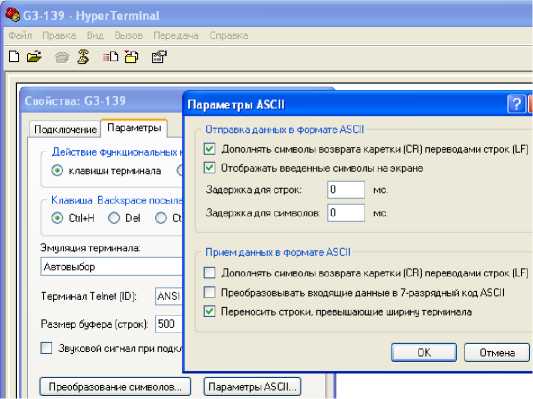Toggle 'Переносить строки, превышающие ширину терминала'
This screenshot has width=533, height=399.
click(209, 311)
